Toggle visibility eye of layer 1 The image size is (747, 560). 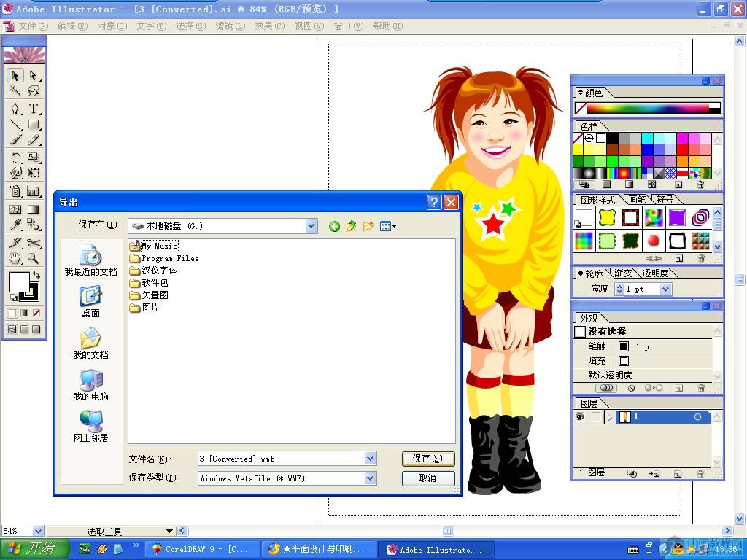[580, 416]
